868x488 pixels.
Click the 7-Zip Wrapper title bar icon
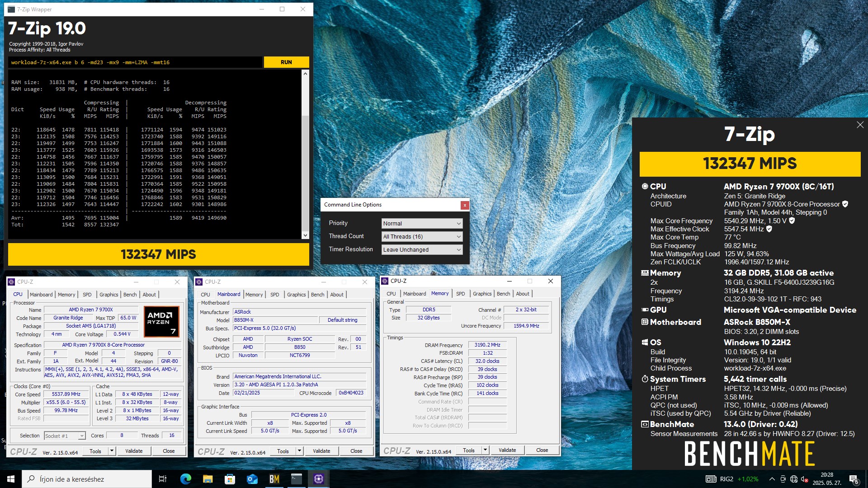coord(11,9)
